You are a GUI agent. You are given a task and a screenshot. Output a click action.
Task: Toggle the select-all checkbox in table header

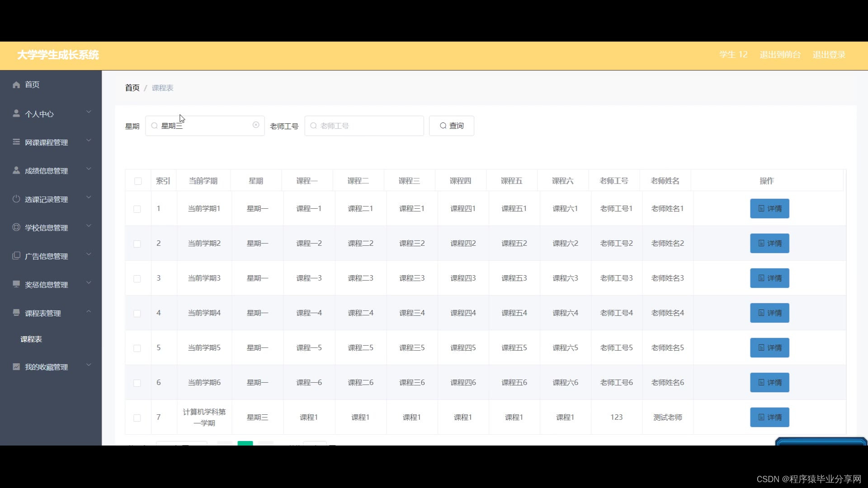[x=138, y=181]
